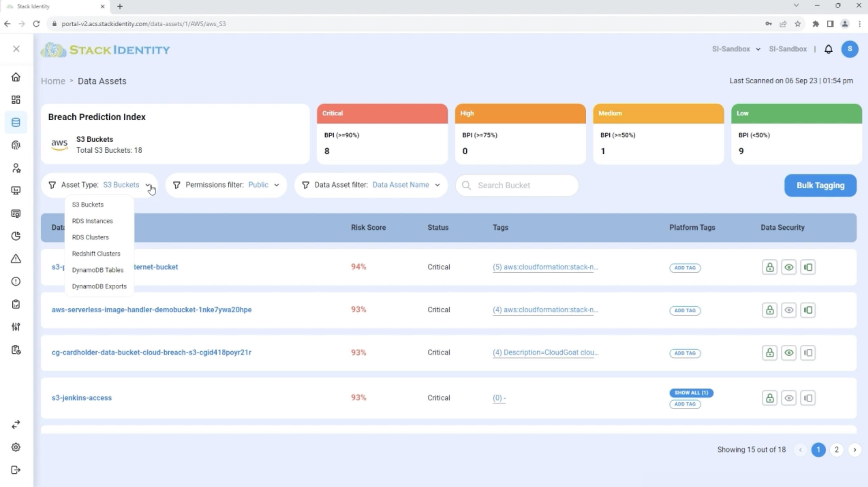Open the monitor presentation sidebar icon
The image size is (868, 487).
point(16,191)
